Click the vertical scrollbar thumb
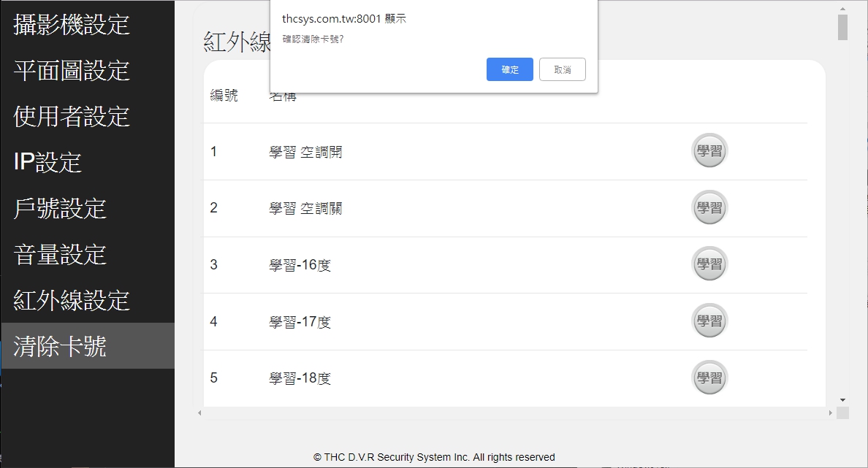The height and width of the screenshot is (468, 868). point(842,27)
